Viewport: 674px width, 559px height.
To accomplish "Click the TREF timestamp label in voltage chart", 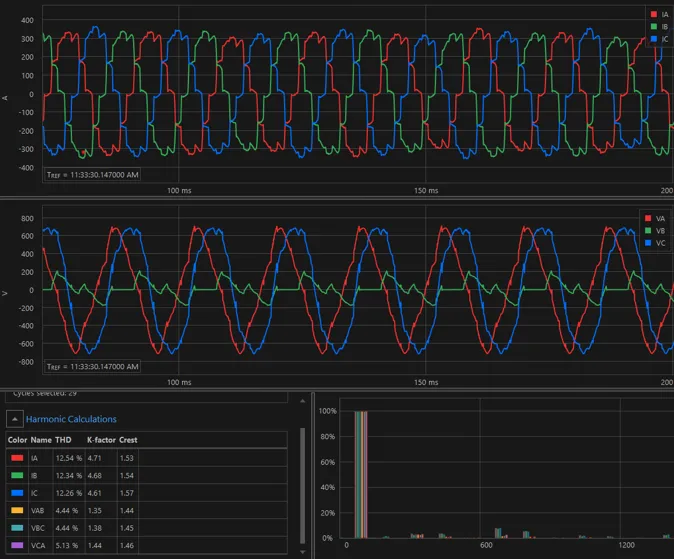I will 92,366.
